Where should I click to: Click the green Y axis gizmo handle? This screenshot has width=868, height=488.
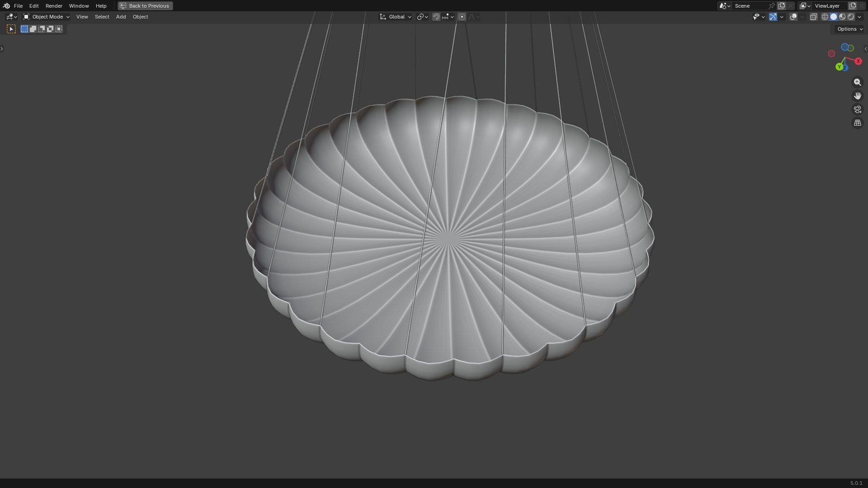(839, 67)
